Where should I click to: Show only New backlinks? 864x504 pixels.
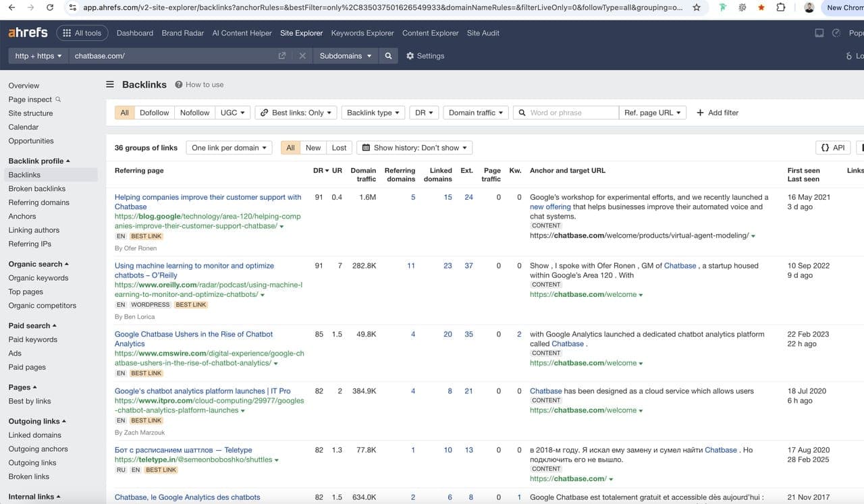click(313, 148)
